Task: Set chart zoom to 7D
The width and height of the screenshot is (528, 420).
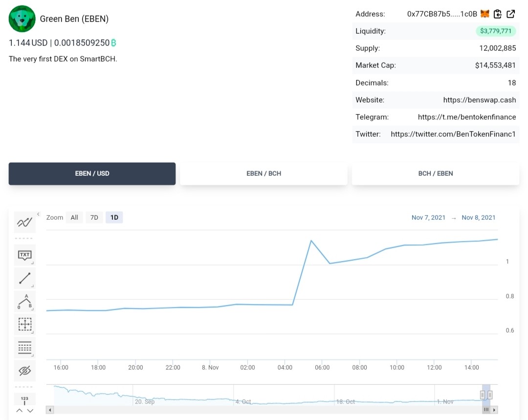Action: (x=94, y=217)
